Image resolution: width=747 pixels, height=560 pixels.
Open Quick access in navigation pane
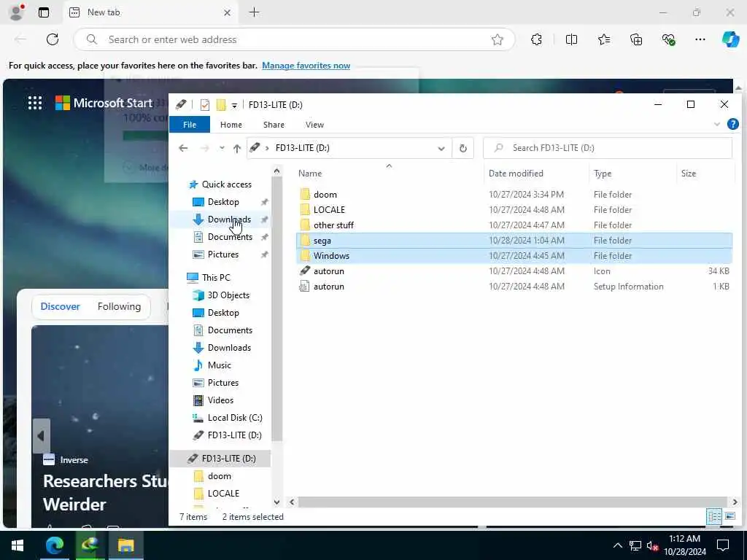click(x=227, y=184)
